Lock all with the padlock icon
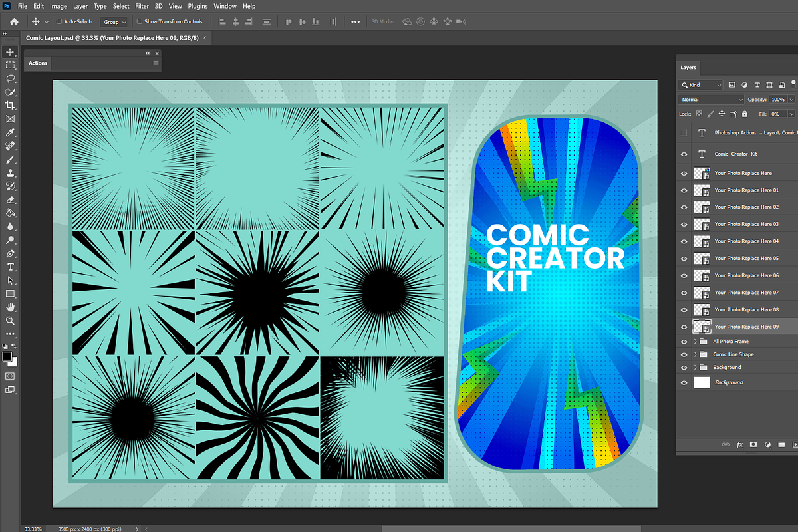This screenshot has width=798, height=532. click(746, 114)
